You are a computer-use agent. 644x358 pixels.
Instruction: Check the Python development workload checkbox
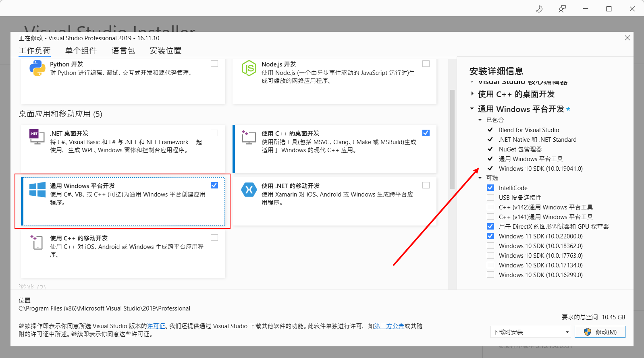pyautogui.click(x=214, y=64)
